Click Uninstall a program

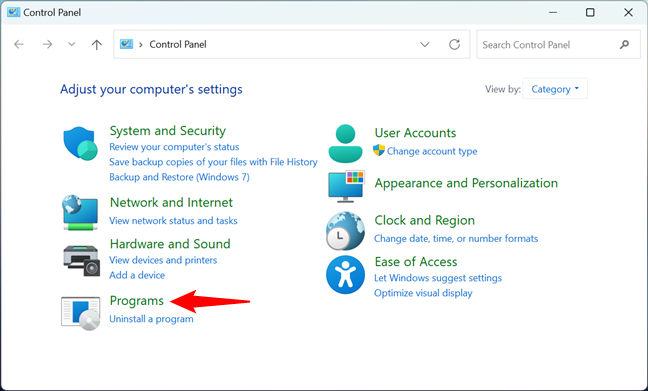click(151, 319)
